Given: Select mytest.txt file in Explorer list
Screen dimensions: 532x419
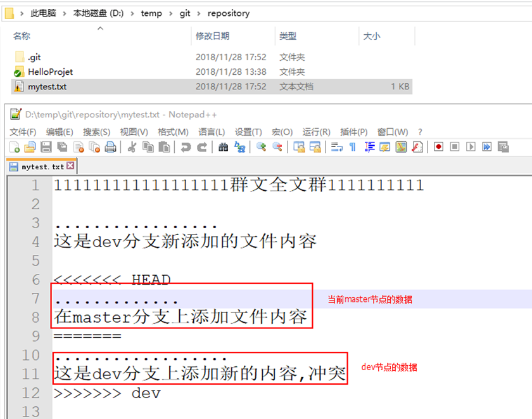Looking at the screenshot, I should coord(212,87).
